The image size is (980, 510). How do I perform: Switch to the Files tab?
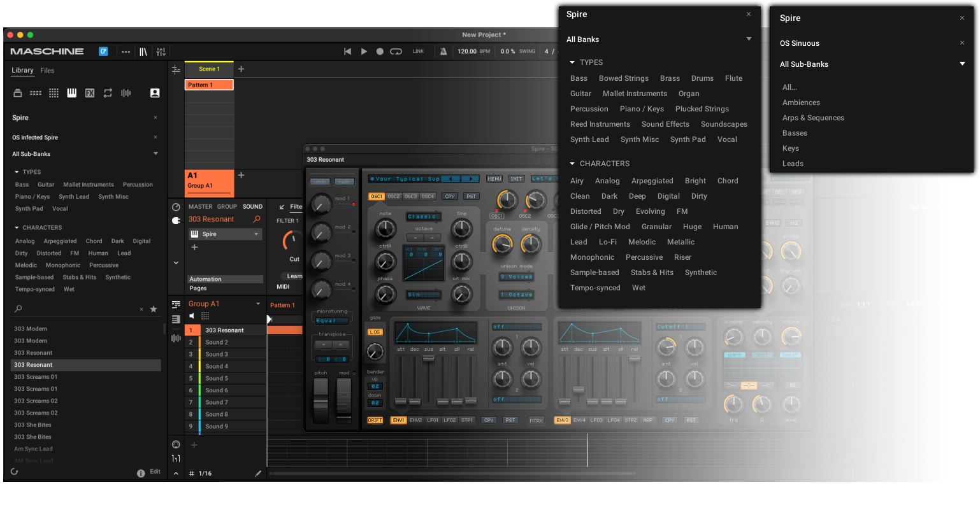pyautogui.click(x=47, y=71)
